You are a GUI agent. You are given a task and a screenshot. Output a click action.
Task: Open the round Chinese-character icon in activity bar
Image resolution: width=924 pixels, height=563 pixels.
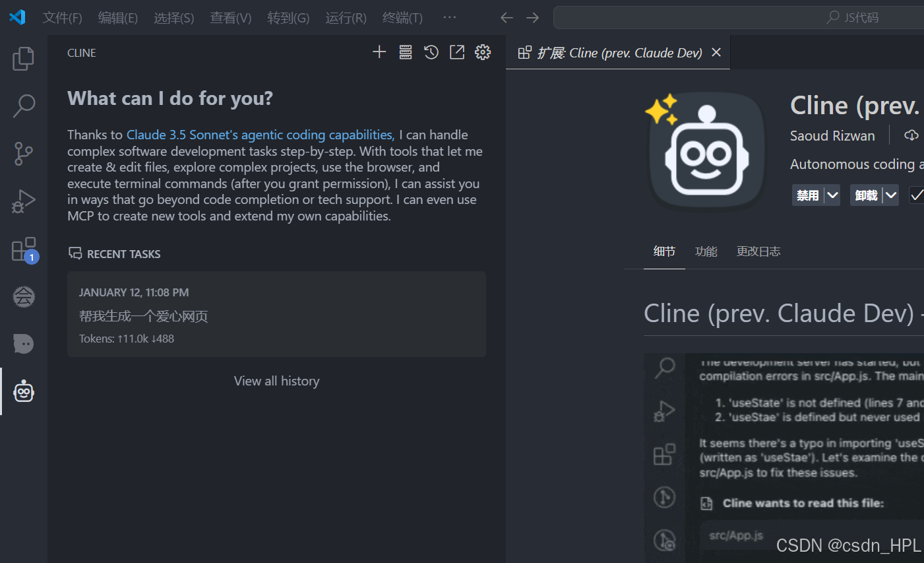24,296
